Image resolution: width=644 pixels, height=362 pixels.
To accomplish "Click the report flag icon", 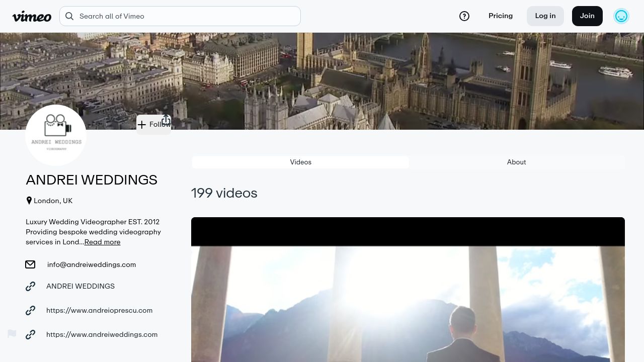I will coord(12,333).
